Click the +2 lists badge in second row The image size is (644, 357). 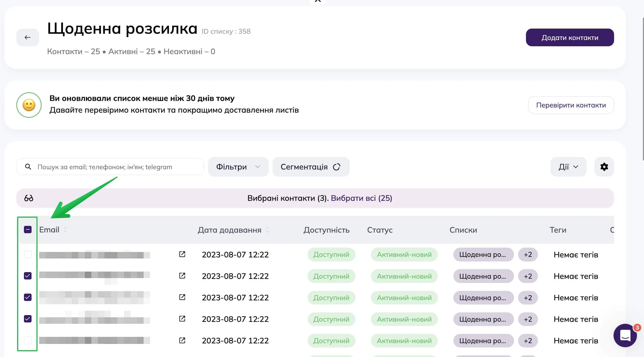pos(528,276)
